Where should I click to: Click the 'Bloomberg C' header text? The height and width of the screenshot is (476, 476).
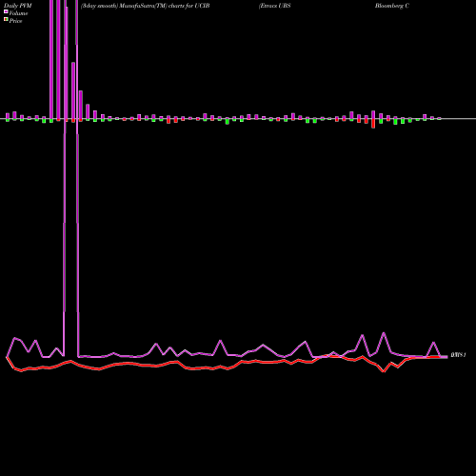pyautogui.click(x=392, y=6)
